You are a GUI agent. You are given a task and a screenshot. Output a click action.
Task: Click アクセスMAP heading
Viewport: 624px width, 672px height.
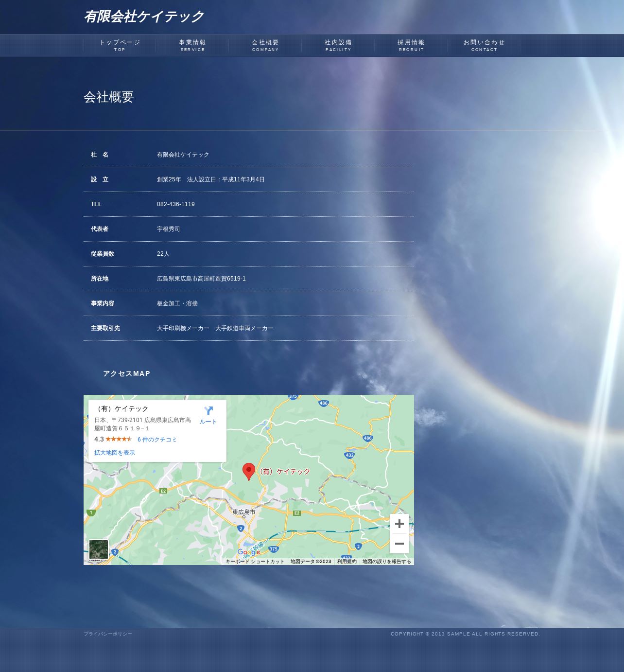(x=127, y=373)
